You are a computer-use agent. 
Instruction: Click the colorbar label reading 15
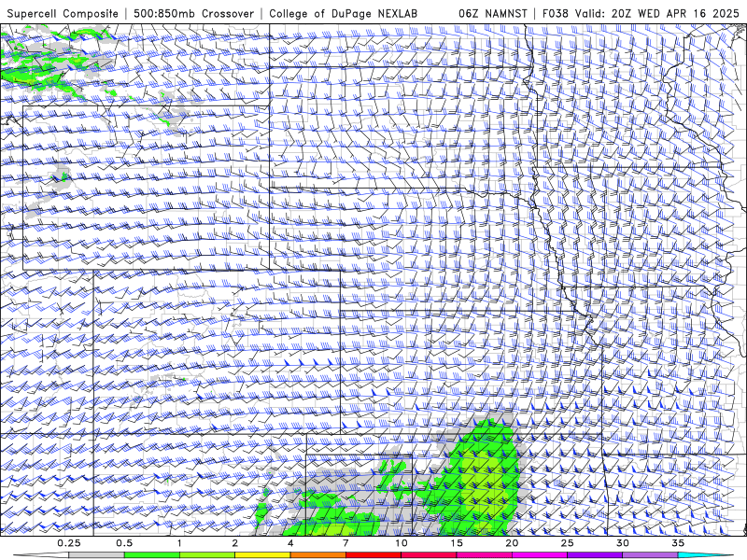[457, 543]
